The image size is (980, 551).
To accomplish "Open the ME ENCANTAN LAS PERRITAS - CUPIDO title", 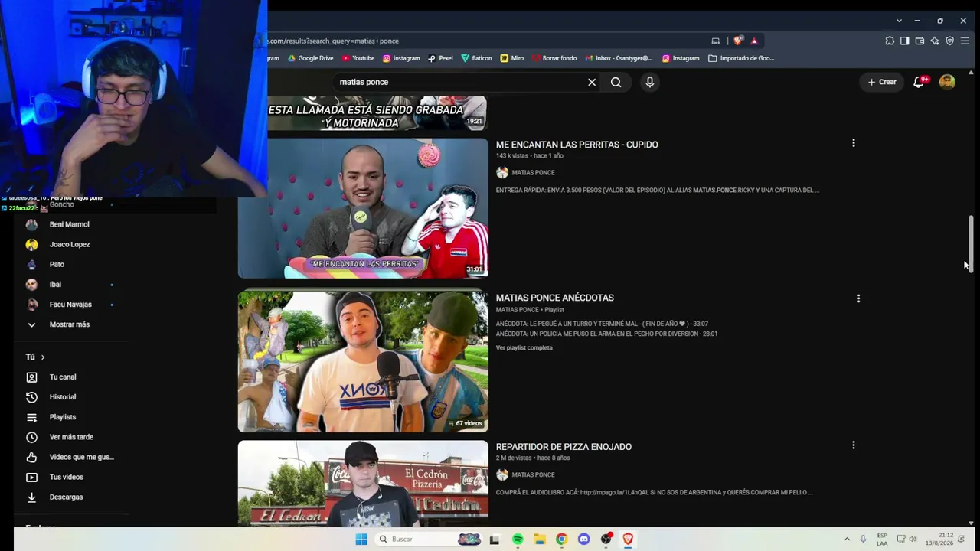I will [577, 145].
